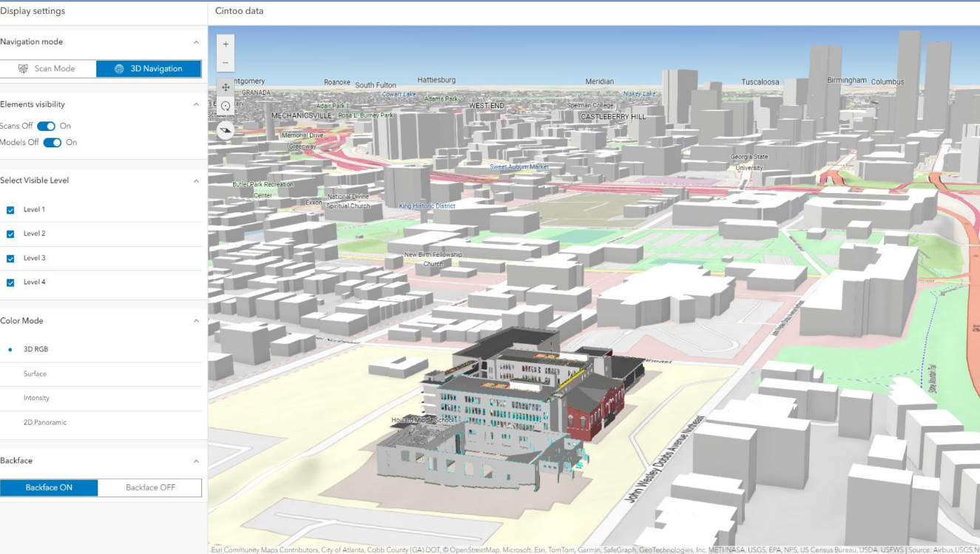Collapse the Color Mode section

(x=196, y=321)
